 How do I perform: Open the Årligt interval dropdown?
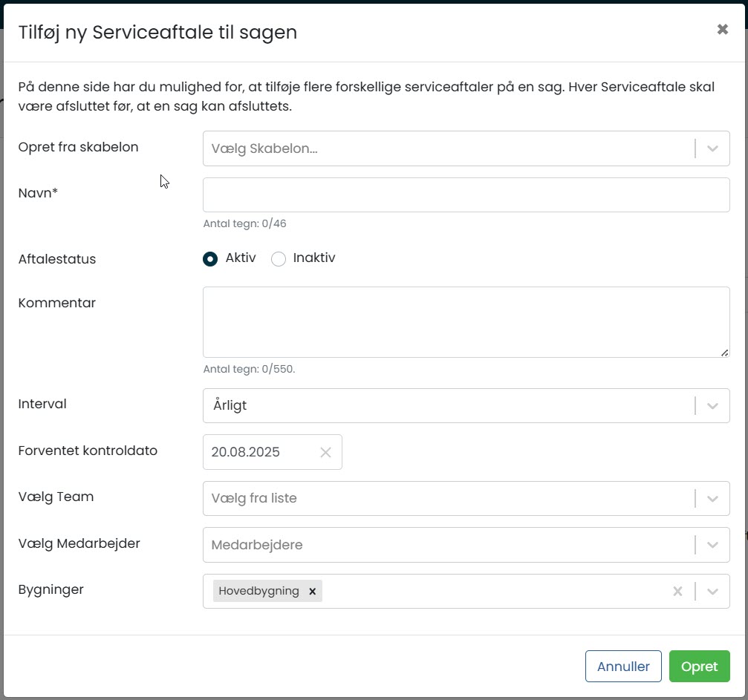point(446,406)
